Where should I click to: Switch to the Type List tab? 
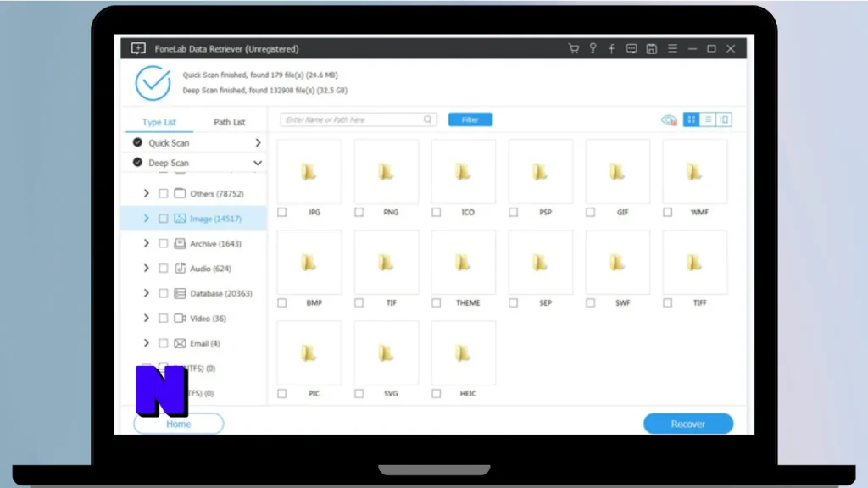tap(159, 122)
